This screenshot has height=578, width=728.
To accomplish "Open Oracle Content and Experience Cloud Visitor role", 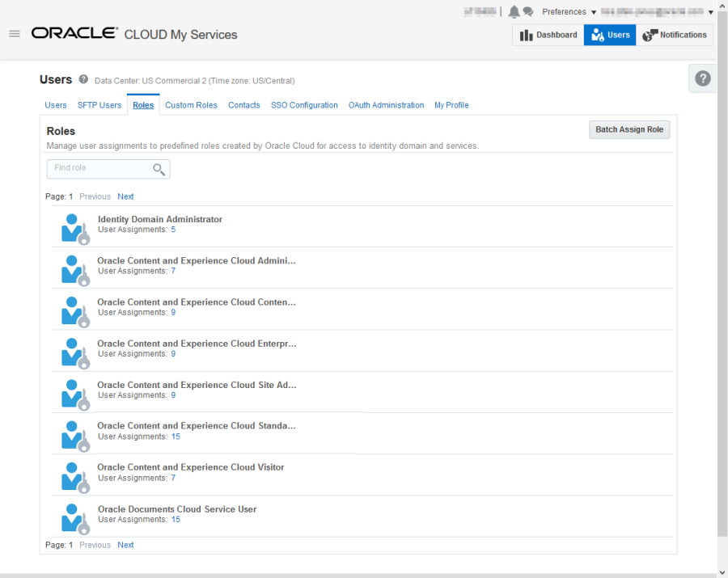I will point(190,467).
